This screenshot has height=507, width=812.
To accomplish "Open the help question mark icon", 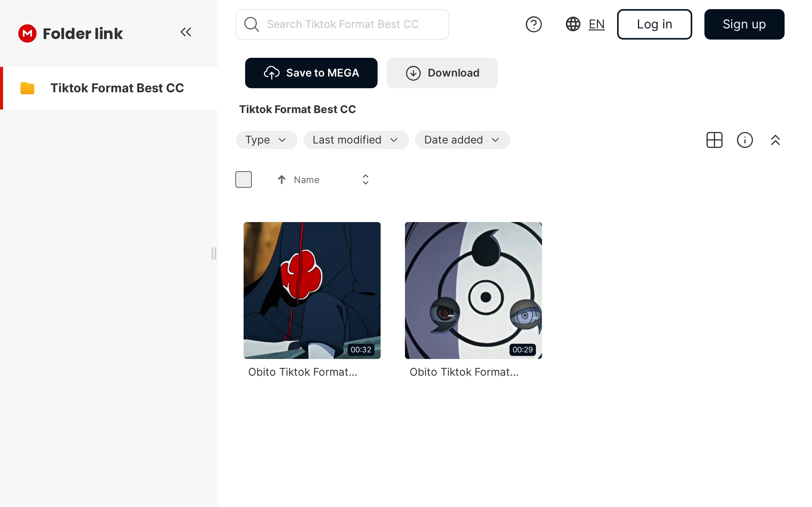I will [533, 25].
